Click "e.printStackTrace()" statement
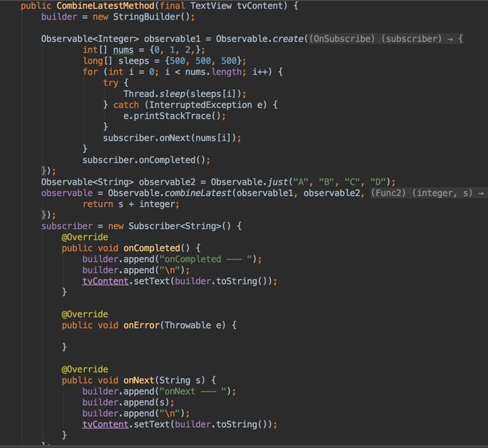The width and height of the screenshot is (488, 448). [x=172, y=116]
